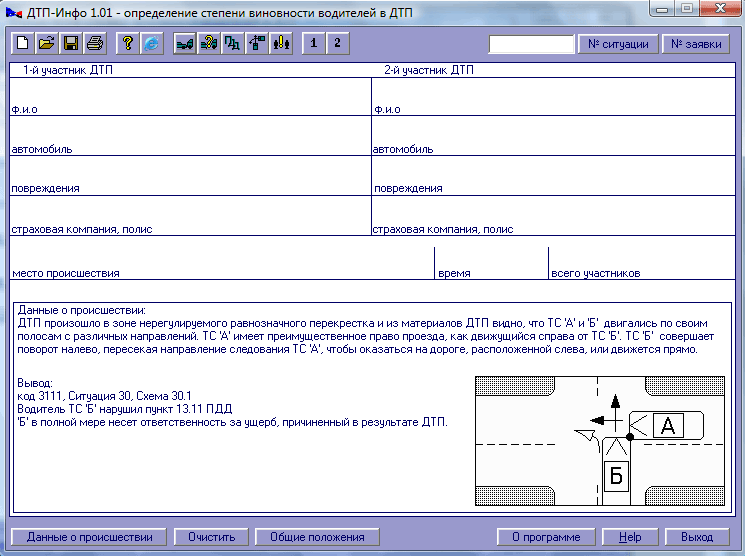This screenshot has height=556, width=745.
Task: Click the pedestrians exclamation toolbar icon
Action: click(x=281, y=43)
